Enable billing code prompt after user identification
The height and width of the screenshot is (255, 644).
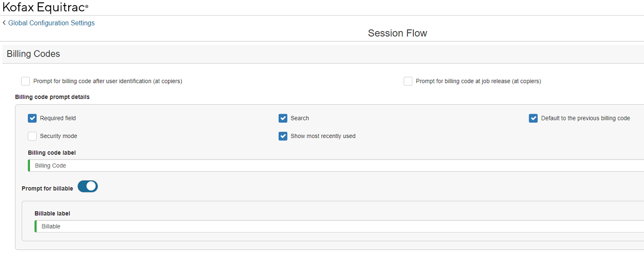[25, 81]
